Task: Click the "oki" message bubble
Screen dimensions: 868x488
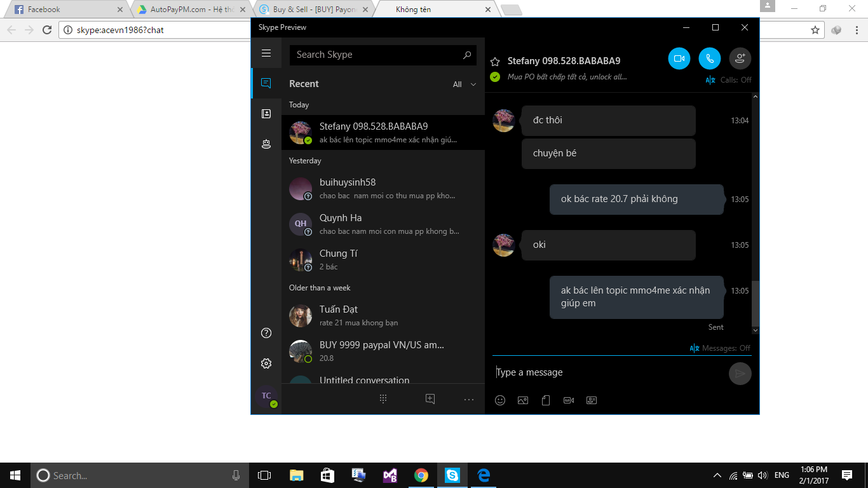Action: tap(609, 245)
